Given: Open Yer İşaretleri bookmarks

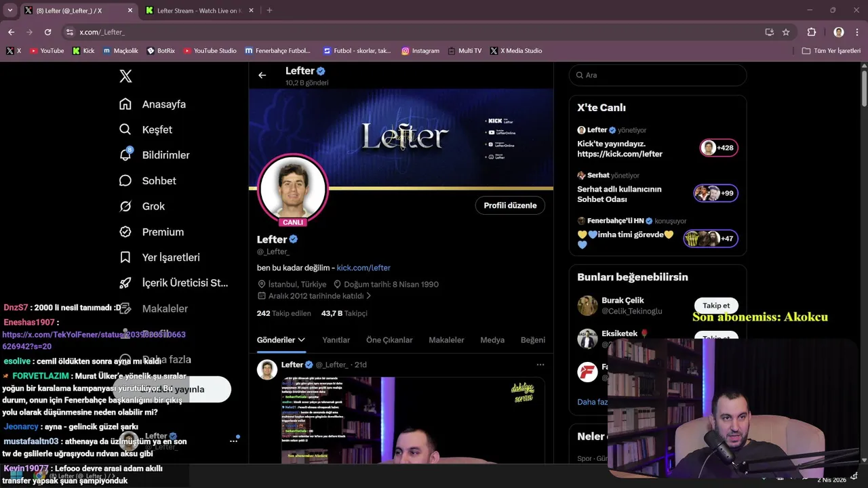Looking at the screenshot, I should click(x=160, y=258).
